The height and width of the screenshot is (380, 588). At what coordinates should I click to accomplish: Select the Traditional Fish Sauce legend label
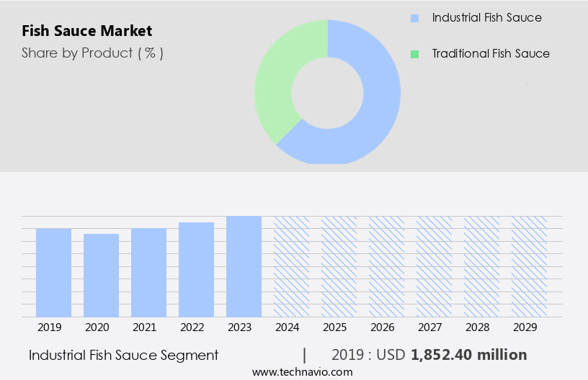click(x=491, y=54)
